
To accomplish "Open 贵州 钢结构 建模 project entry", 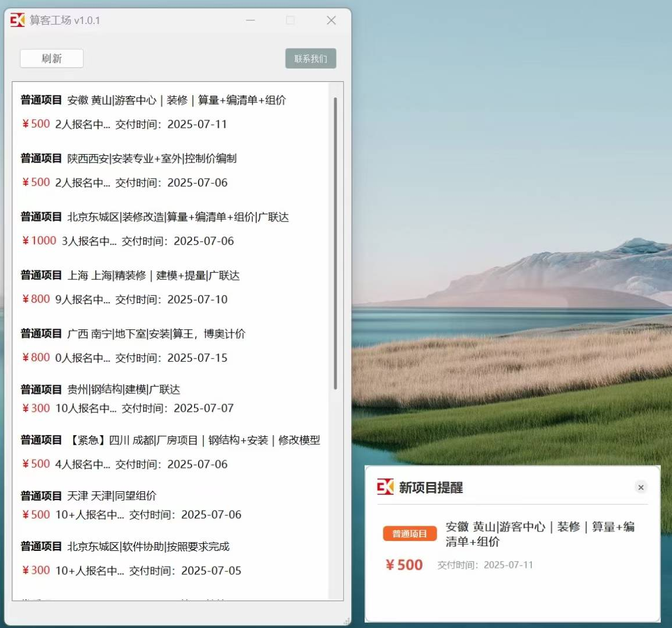I will (x=123, y=390).
